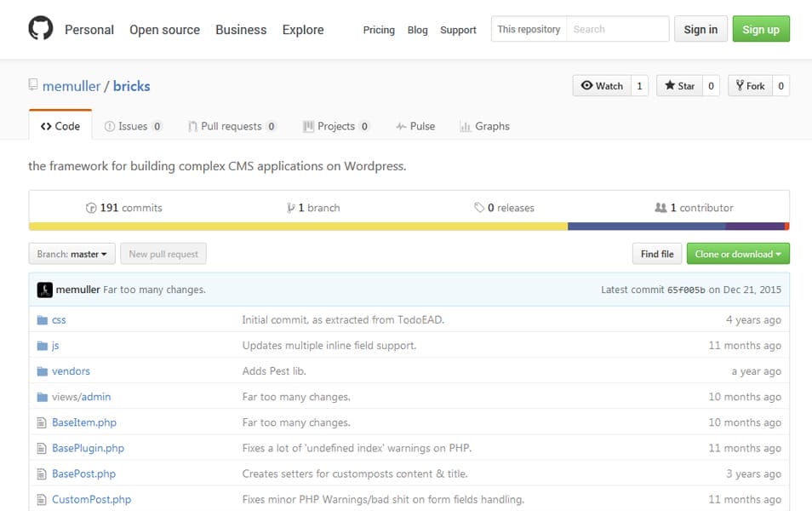Screen dimensions: 812x511
Task: Open the CustomPost.php file link
Action: (x=92, y=500)
